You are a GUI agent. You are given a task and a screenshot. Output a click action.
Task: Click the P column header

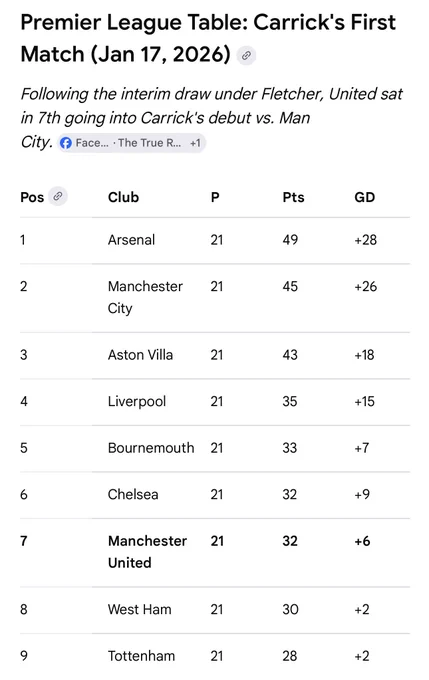tap(215, 197)
